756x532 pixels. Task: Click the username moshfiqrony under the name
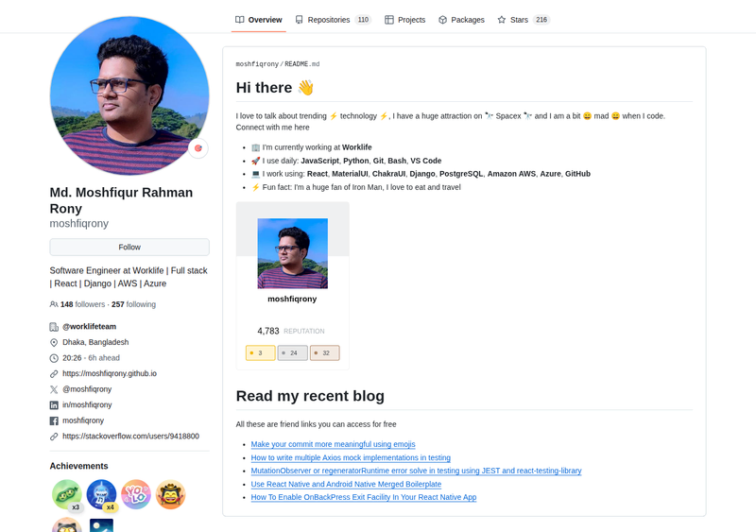point(79,223)
